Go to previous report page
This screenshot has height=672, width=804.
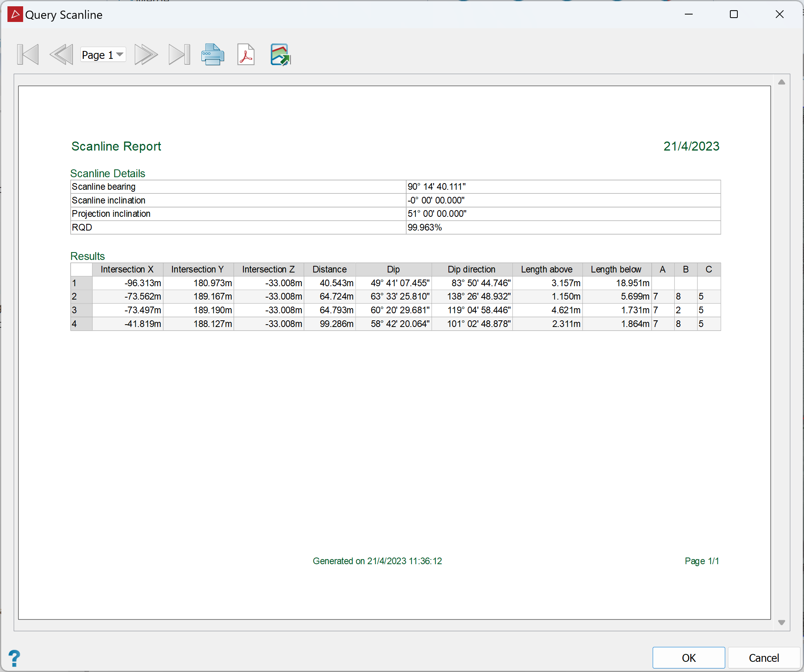click(x=62, y=54)
